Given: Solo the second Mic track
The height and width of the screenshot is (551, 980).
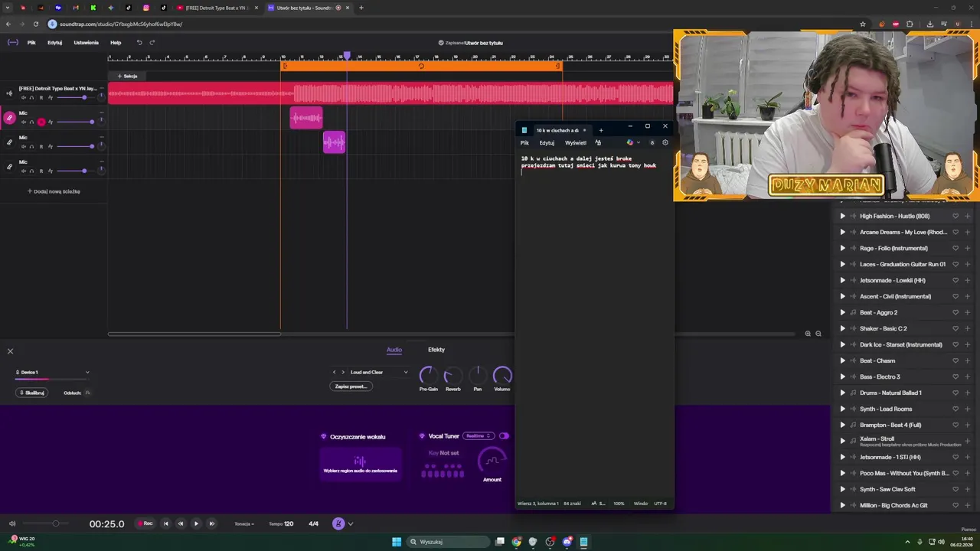Looking at the screenshot, I should point(31,146).
